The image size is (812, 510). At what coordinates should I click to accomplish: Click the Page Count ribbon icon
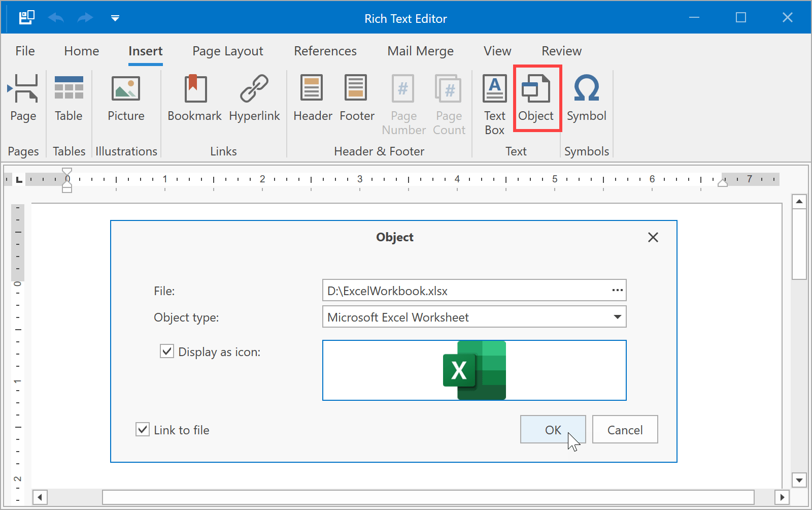click(449, 104)
